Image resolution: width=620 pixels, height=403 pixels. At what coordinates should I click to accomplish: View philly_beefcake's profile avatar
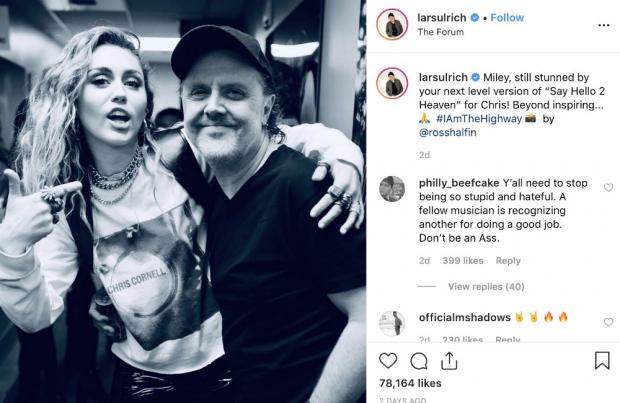click(x=391, y=189)
